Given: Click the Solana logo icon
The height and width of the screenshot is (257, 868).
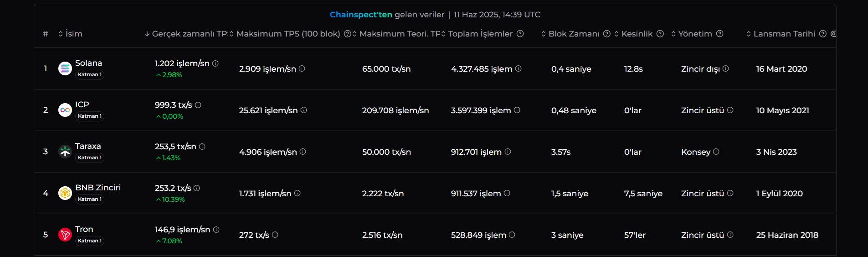Looking at the screenshot, I should coord(65,68).
